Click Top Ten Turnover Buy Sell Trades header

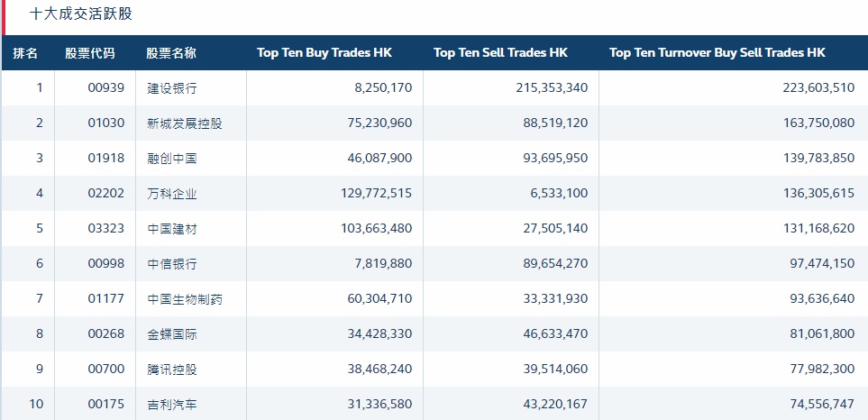click(717, 53)
